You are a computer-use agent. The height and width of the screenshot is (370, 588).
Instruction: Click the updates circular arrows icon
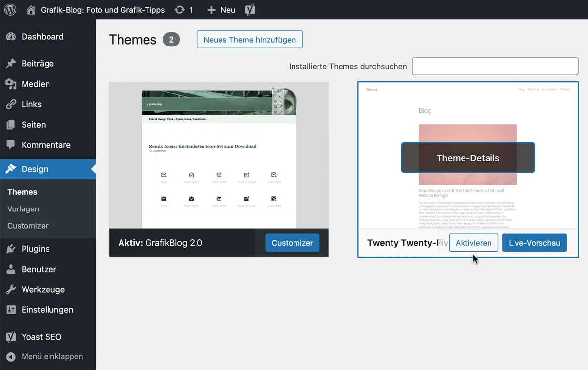[180, 10]
